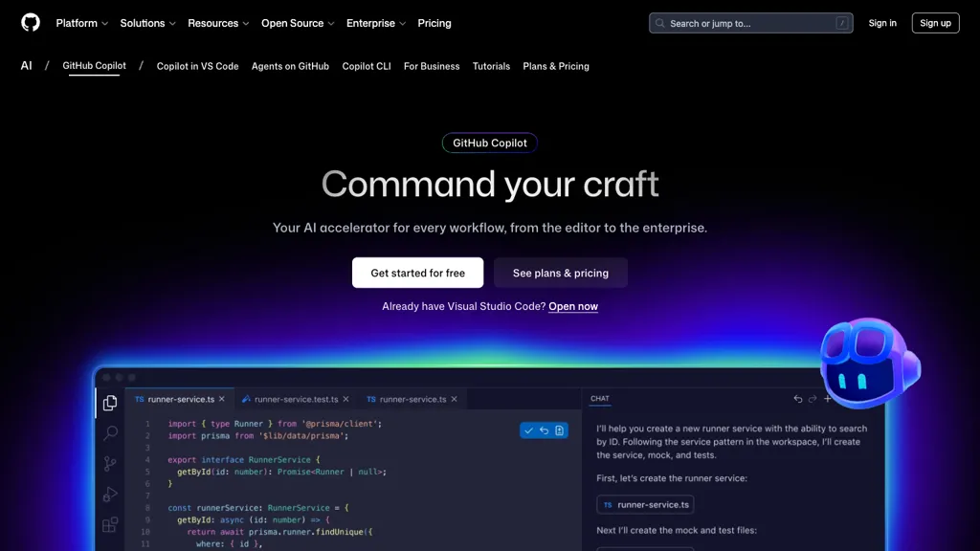
Task: Start a new chat with the plus icon
Action: (x=827, y=399)
